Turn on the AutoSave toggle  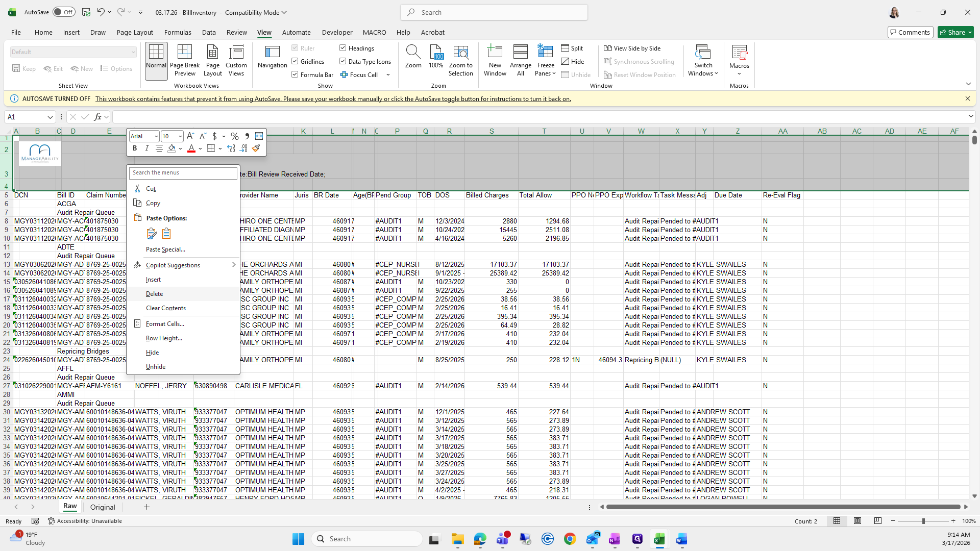(64, 12)
